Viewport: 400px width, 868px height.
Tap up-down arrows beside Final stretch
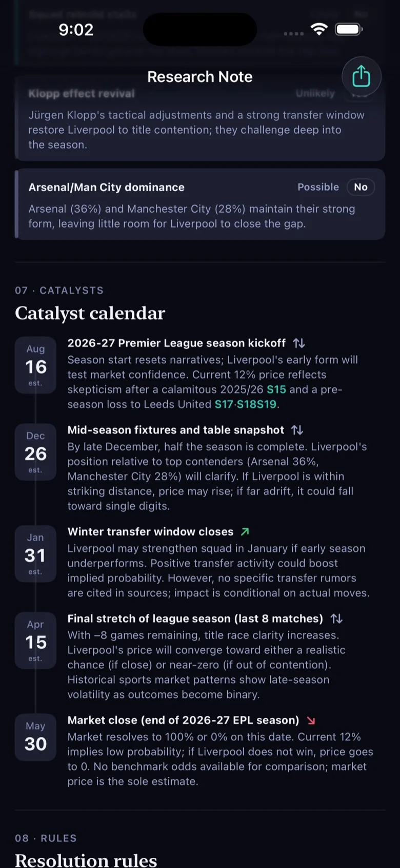(x=336, y=618)
